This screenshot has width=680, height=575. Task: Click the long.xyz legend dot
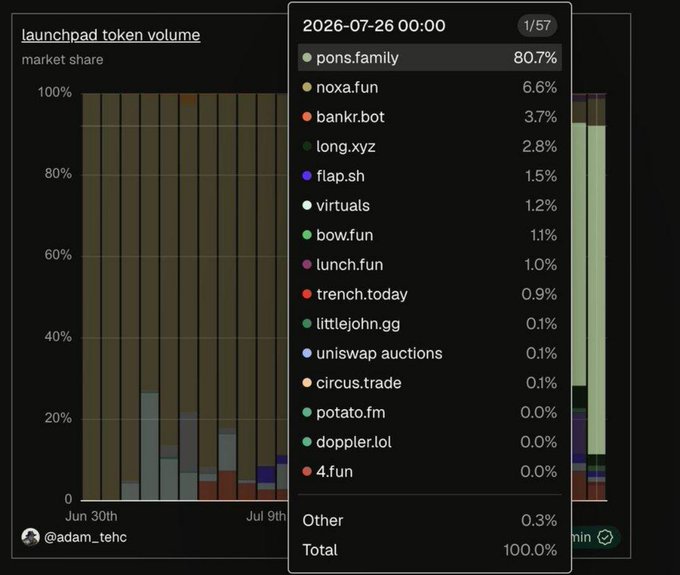(307, 146)
